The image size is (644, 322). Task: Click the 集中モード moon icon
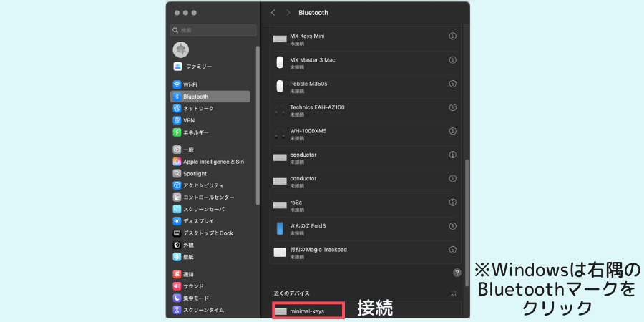pos(177,298)
